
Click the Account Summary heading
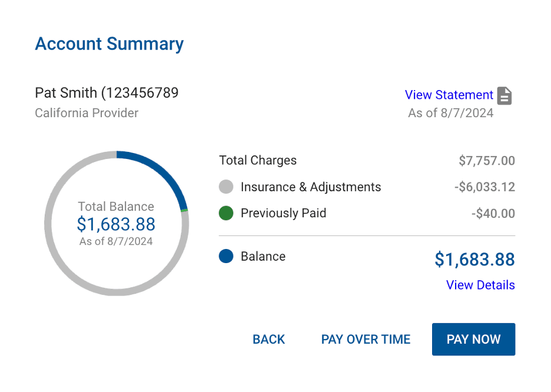tap(109, 44)
